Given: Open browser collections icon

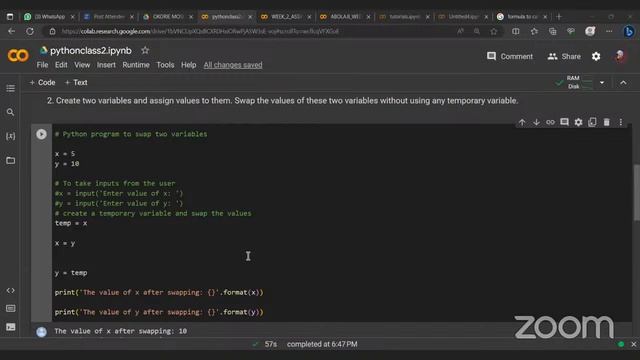Looking at the screenshot, I should click(552, 31).
